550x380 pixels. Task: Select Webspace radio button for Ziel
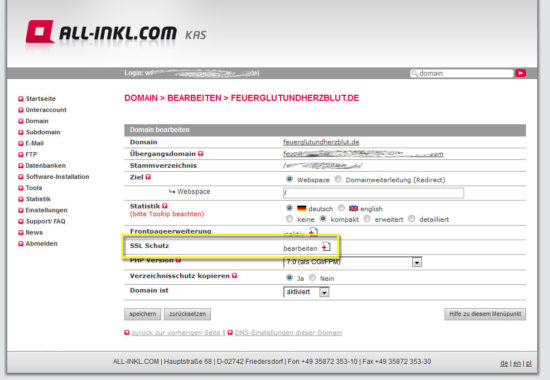coord(289,179)
